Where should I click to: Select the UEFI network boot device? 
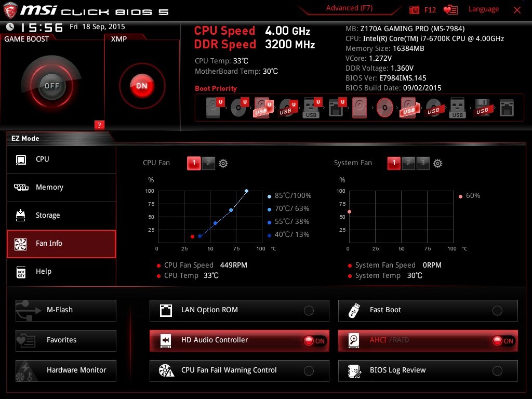point(337,108)
